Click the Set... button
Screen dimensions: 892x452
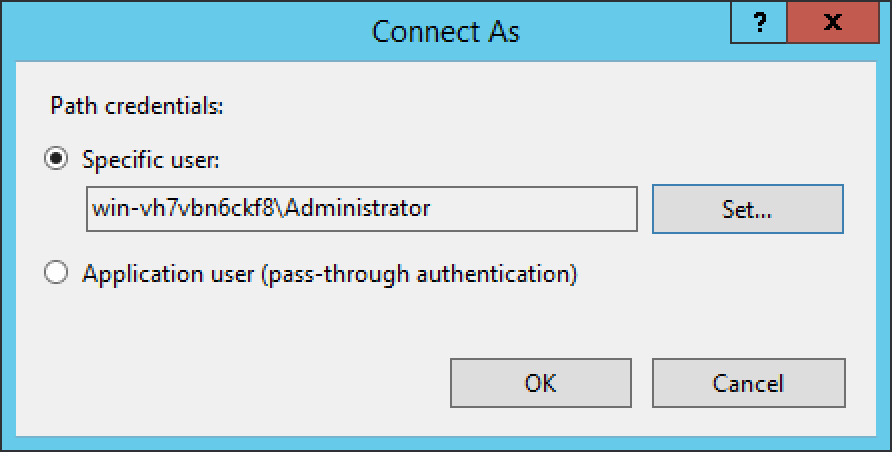pyautogui.click(x=748, y=209)
